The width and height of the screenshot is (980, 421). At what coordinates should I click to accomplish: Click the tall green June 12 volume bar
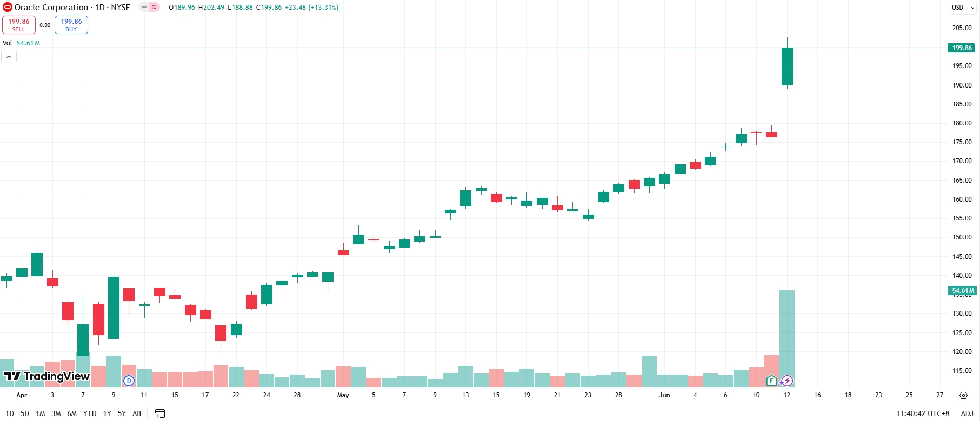787,339
